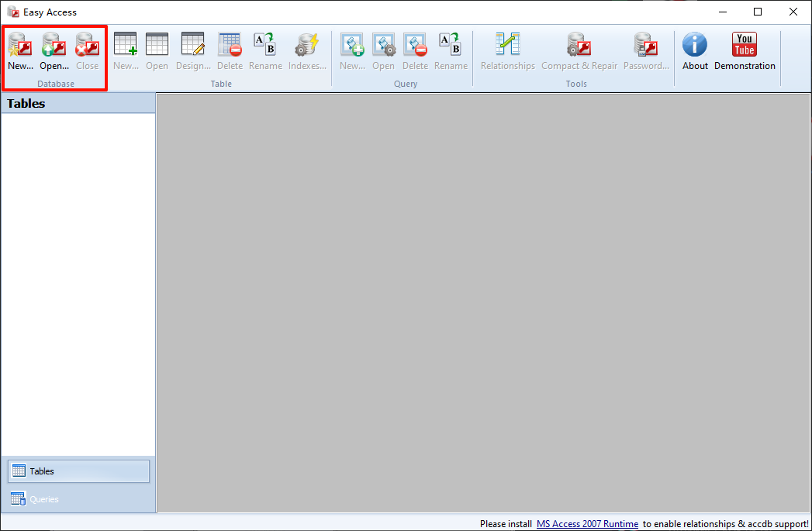Open the selected query
812x531 pixels.
click(383, 51)
